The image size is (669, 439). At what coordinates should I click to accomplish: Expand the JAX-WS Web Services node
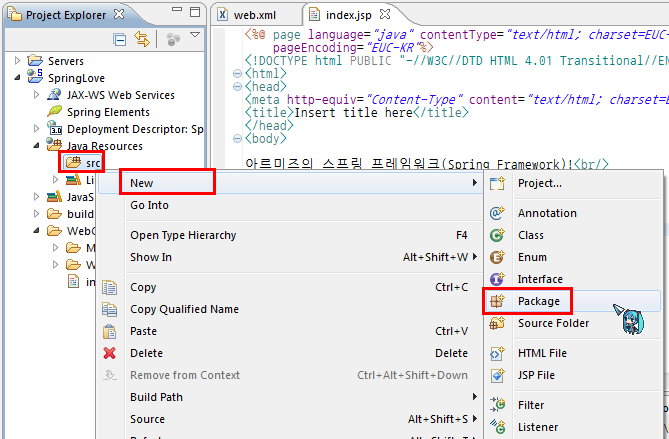(37, 95)
